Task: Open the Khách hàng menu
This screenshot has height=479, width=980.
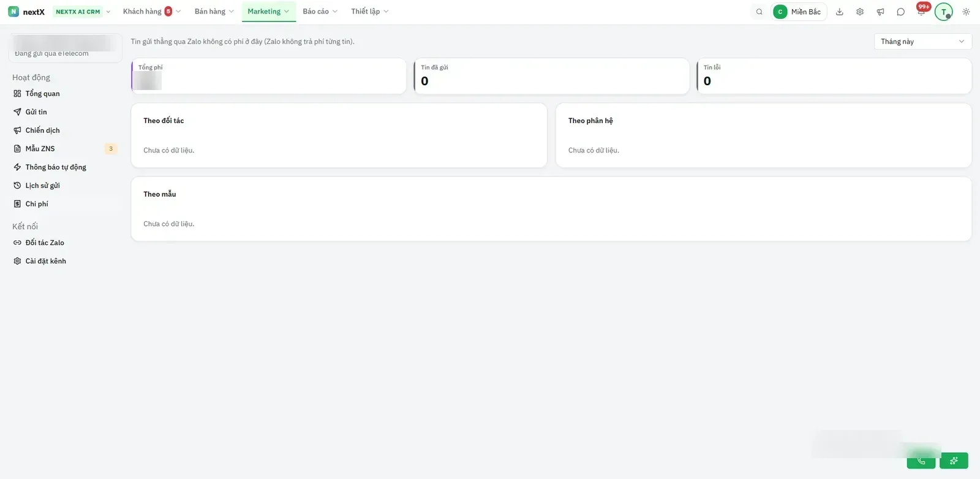Action: coord(151,12)
